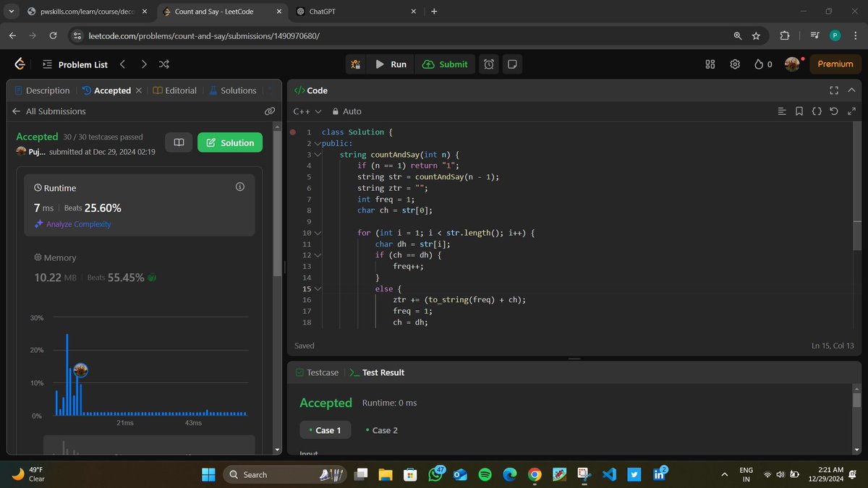Copy submission link chain icon
Viewport: 868px width, 488px height.
point(270,111)
